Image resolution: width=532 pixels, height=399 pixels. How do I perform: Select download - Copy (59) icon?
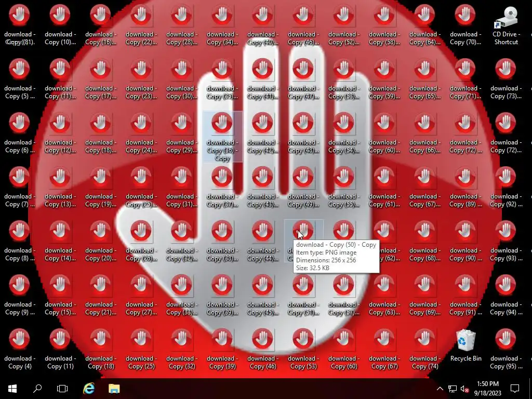pos(384,80)
